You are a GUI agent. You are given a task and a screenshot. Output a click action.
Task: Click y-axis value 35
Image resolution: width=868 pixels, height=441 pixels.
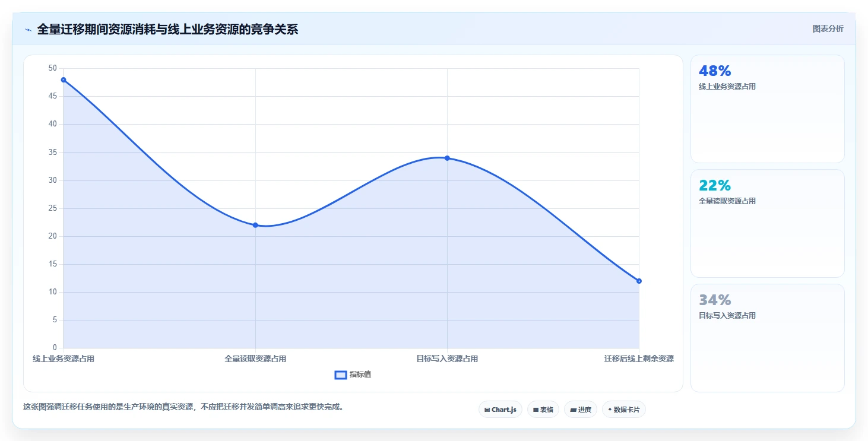pos(53,153)
